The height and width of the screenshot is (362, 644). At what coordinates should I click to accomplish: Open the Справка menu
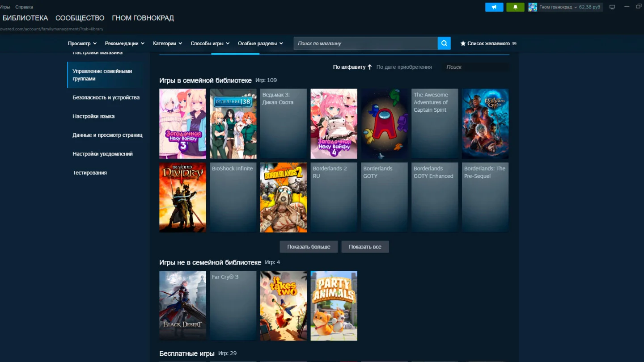pos(24,7)
